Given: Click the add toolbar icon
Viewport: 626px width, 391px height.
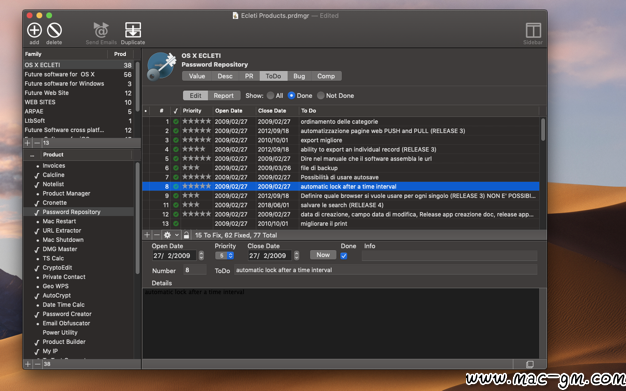Looking at the screenshot, I should point(34,30).
